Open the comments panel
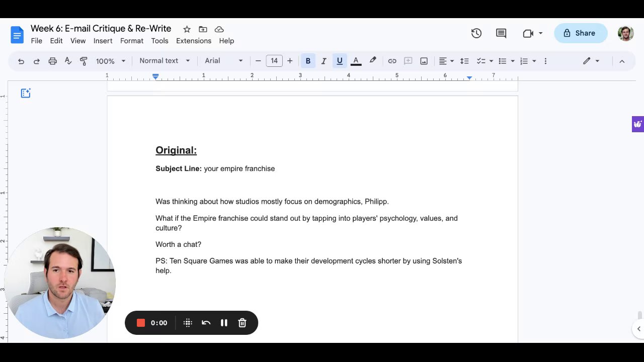The width and height of the screenshot is (644, 362). tap(501, 33)
